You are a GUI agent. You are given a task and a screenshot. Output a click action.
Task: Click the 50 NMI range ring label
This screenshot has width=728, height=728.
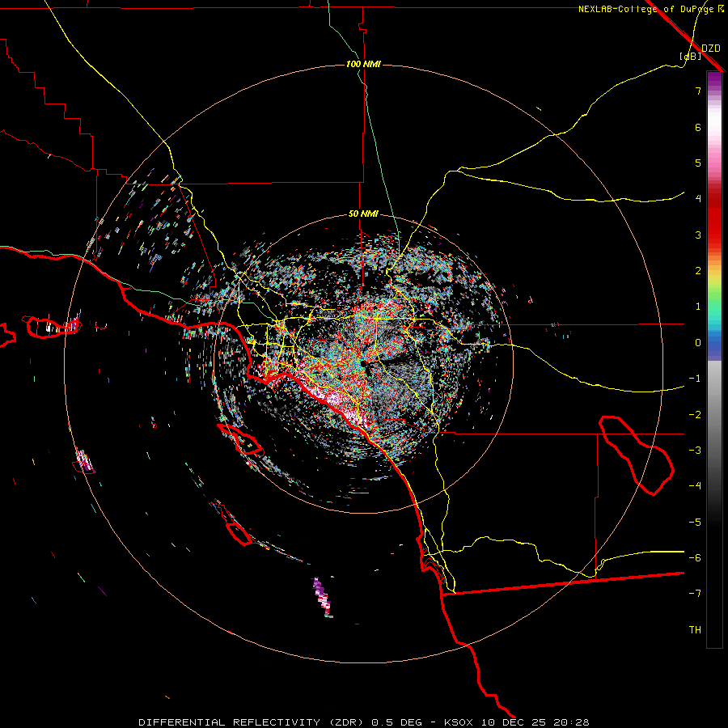[x=363, y=214]
